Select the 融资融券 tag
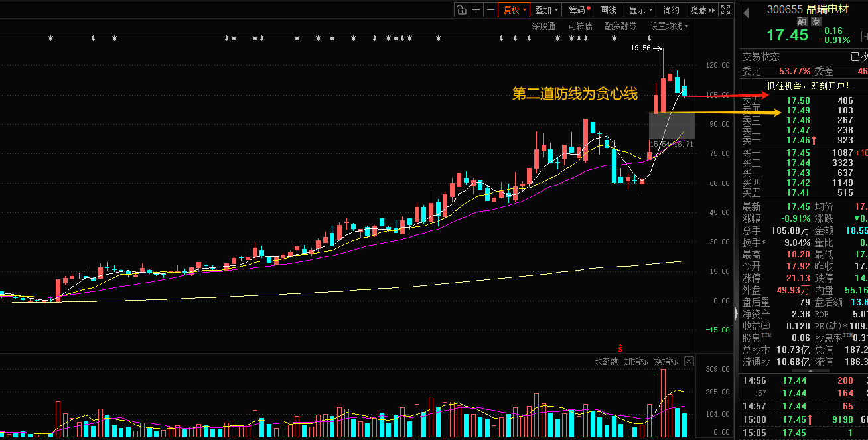This screenshot has height=440, width=868. 620,27
